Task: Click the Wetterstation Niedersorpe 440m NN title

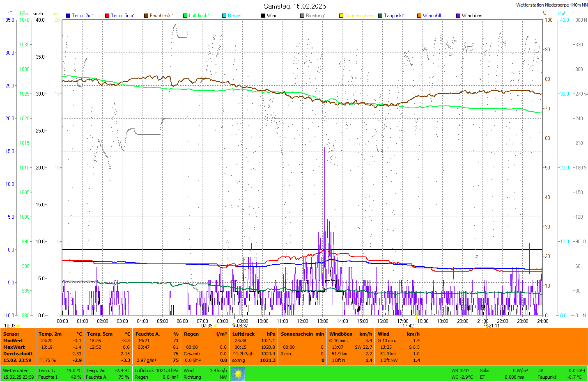Action: (x=551, y=5)
